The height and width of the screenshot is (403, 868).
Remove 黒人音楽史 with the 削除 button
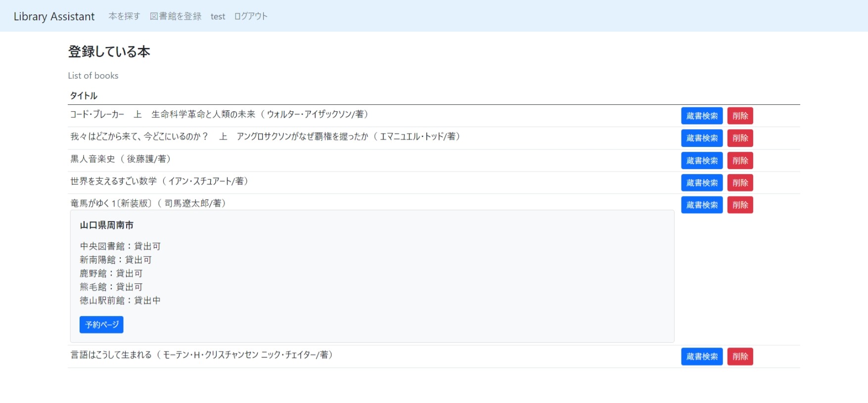click(x=740, y=161)
